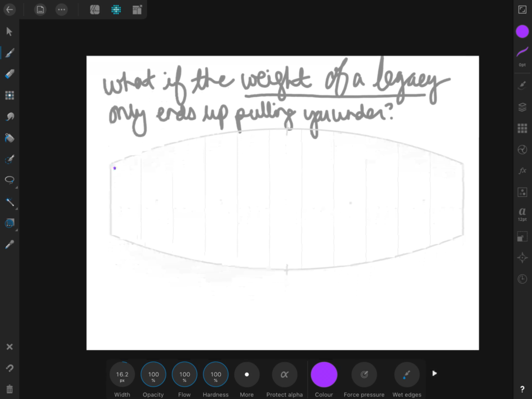Switch to the Photo persona
This screenshot has height=399, width=532.
95,9
